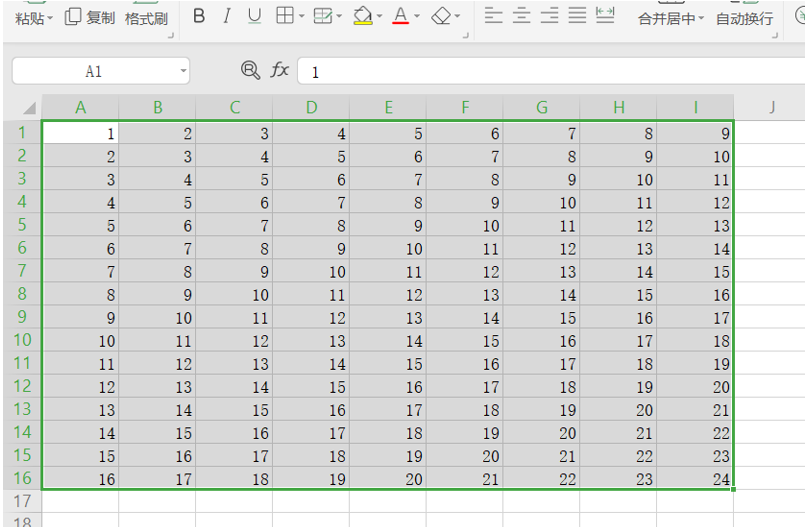Open the Merge and Center dropdown arrow
The image size is (806, 527).
click(701, 19)
